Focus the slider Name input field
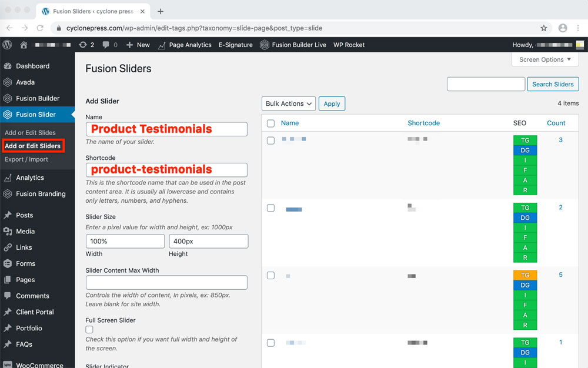 pos(166,129)
